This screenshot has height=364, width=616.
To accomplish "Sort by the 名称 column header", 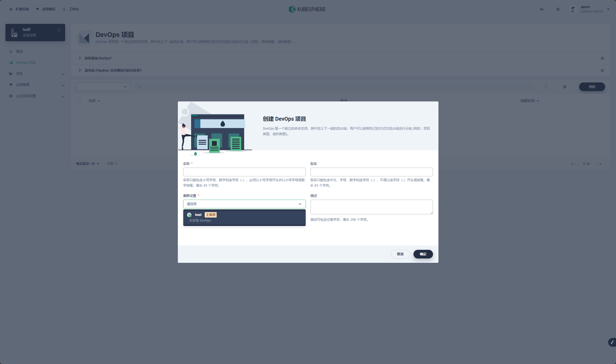I will pos(94,101).
